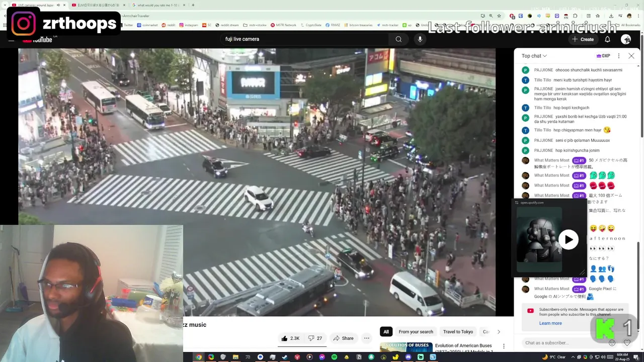Image resolution: width=644 pixels, height=362 pixels.
Task: Switch to LIVE cameras around Japan tab
Action: coord(39,5)
